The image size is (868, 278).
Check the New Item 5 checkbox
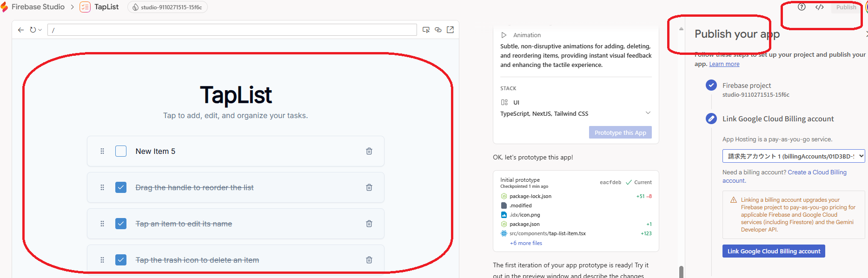click(x=121, y=151)
